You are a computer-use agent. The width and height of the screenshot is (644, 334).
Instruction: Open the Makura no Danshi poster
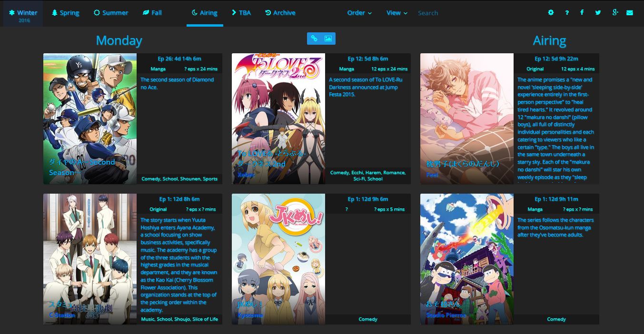pyautogui.click(x=467, y=118)
